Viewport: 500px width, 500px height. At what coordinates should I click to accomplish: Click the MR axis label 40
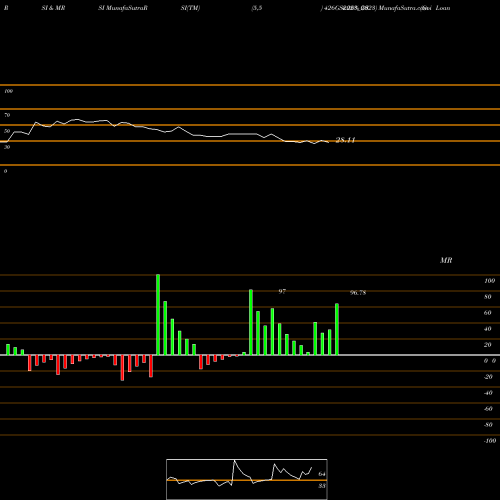click(488, 329)
